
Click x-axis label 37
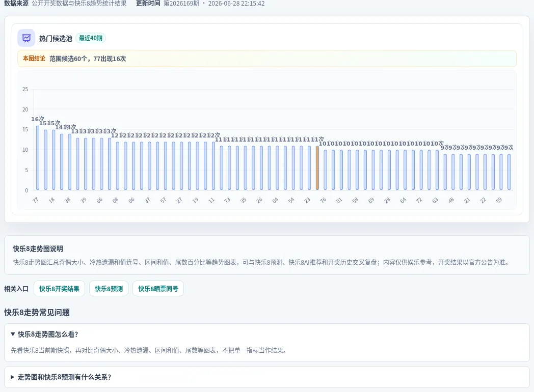(147, 200)
